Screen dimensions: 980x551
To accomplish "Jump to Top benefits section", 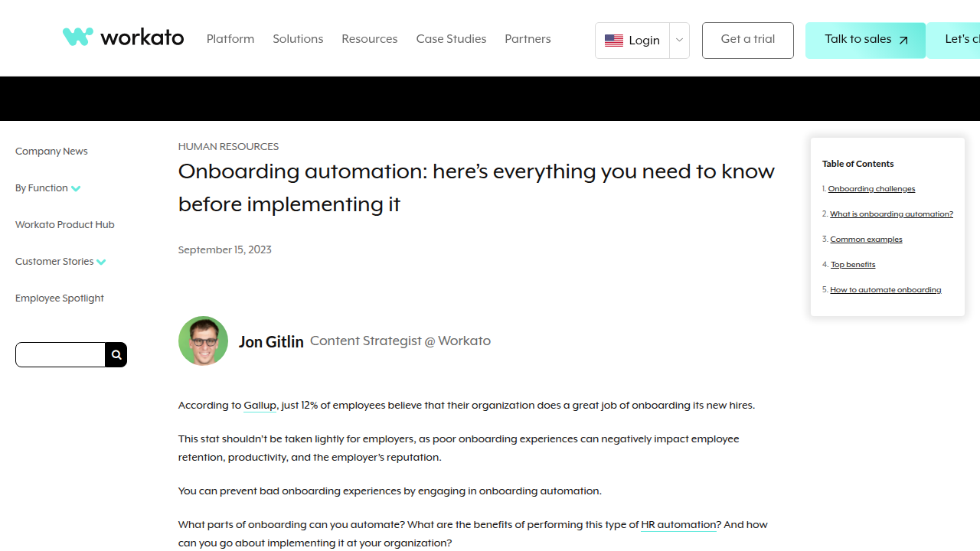I will (853, 265).
